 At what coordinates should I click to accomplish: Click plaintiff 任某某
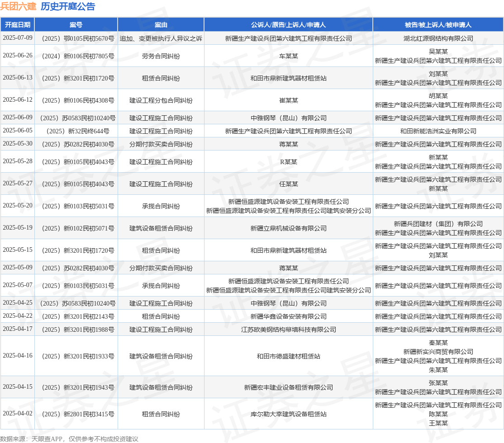click(288, 184)
